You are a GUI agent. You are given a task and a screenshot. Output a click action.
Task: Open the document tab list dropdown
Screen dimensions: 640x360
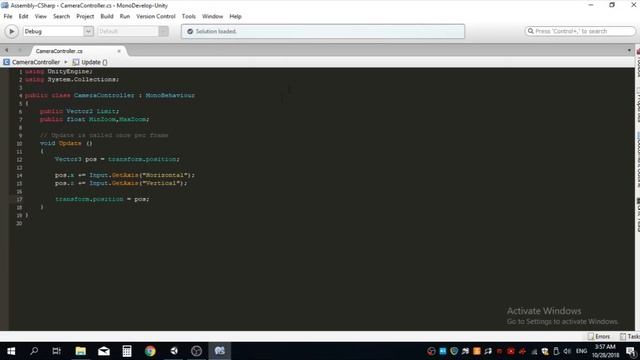tap(629, 51)
